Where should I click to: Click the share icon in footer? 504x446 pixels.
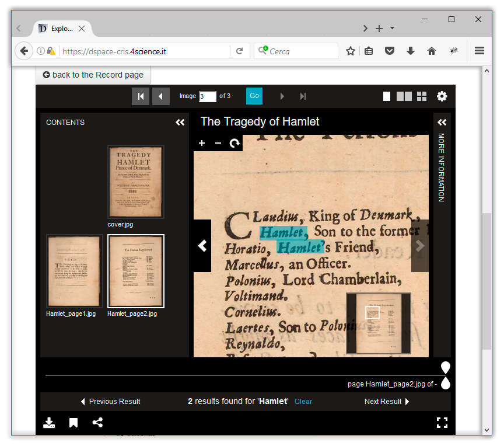97,423
